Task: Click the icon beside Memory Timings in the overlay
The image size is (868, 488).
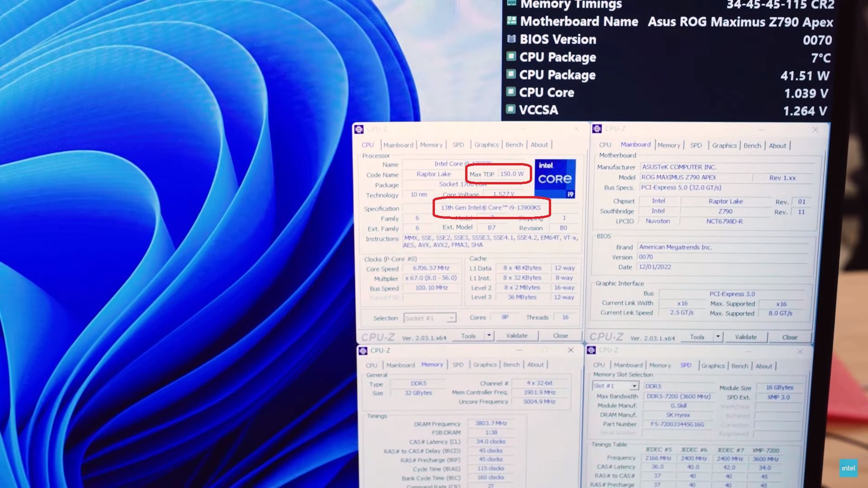Action: click(511, 3)
